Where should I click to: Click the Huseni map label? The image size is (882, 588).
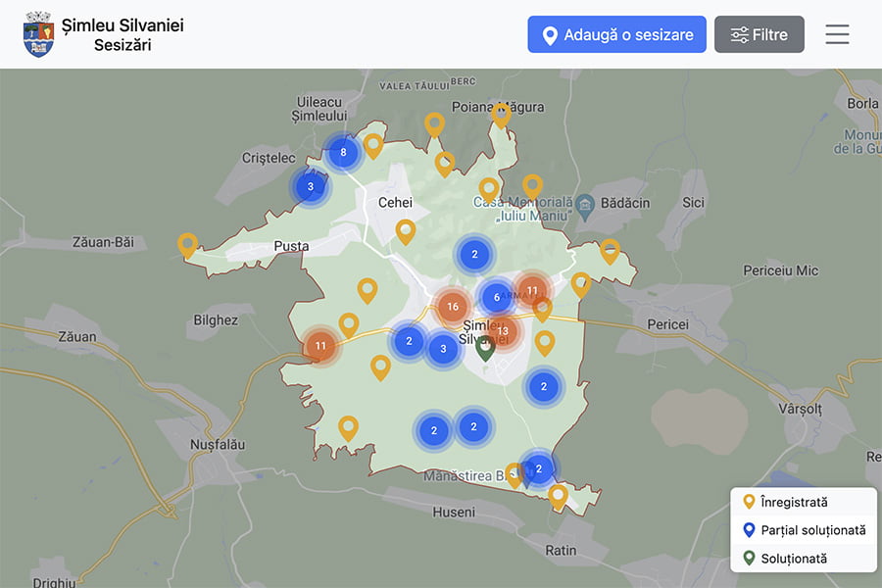click(x=454, y=512)
